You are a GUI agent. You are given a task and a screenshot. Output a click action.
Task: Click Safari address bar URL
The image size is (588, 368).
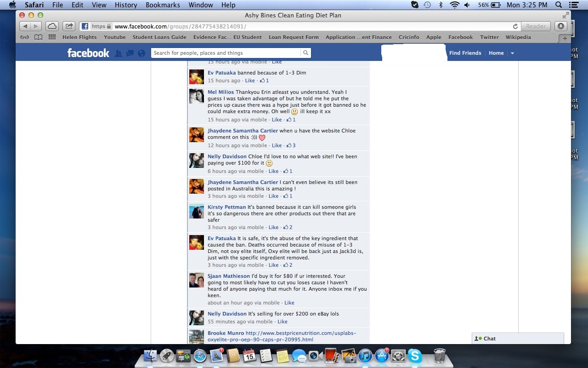click(x=180, y=27)
